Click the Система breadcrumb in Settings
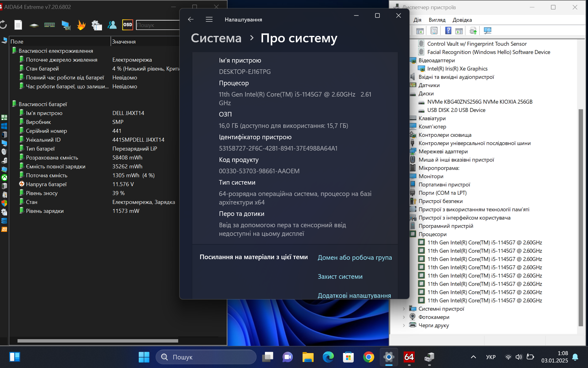 point(216,38)
